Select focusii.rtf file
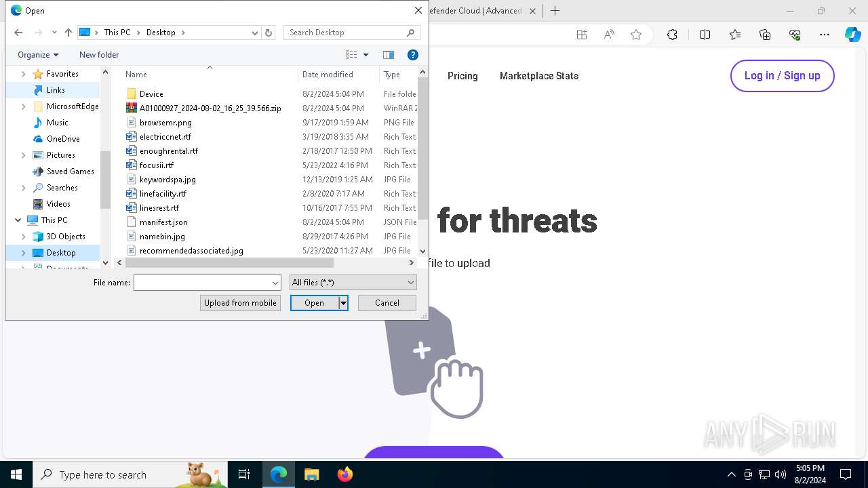Image resolution: width=868 pixels, height=488 pixels. [157, 165]
